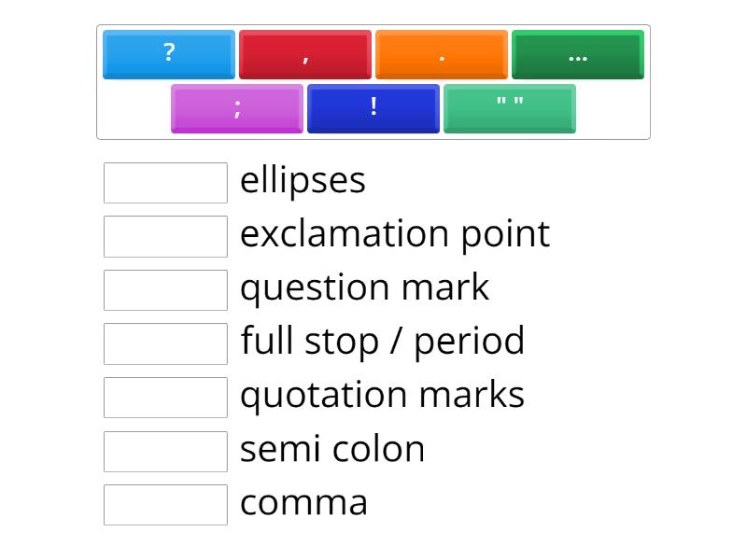The image size is (747, 560).
Task: Click the dark blue exclamation tile
Action: tap(373, 108)
